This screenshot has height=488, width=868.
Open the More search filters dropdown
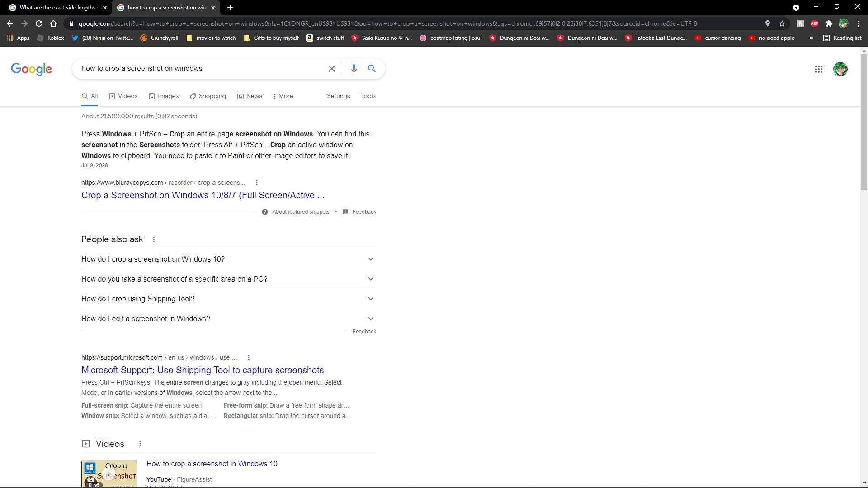click(x=283, y=96)
